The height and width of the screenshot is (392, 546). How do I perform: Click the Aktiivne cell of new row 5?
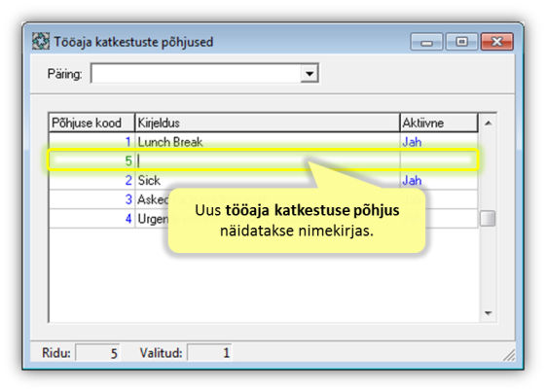439,160
